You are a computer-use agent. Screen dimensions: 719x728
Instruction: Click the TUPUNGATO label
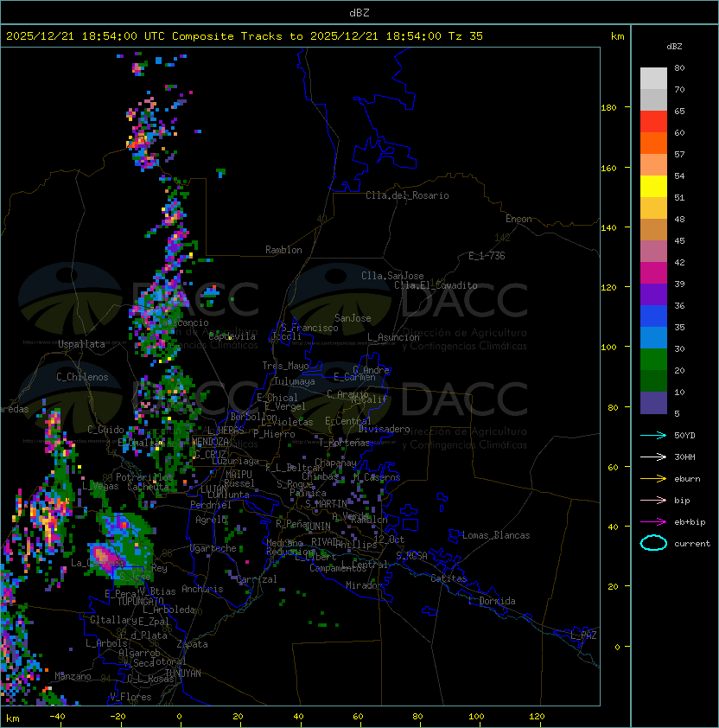(140, 601)
